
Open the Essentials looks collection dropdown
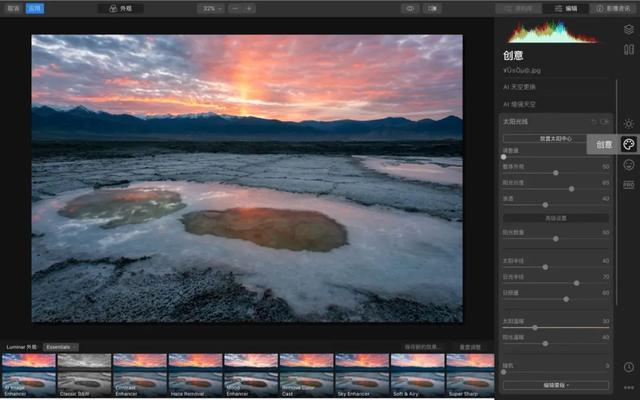[x=61, y=347]
